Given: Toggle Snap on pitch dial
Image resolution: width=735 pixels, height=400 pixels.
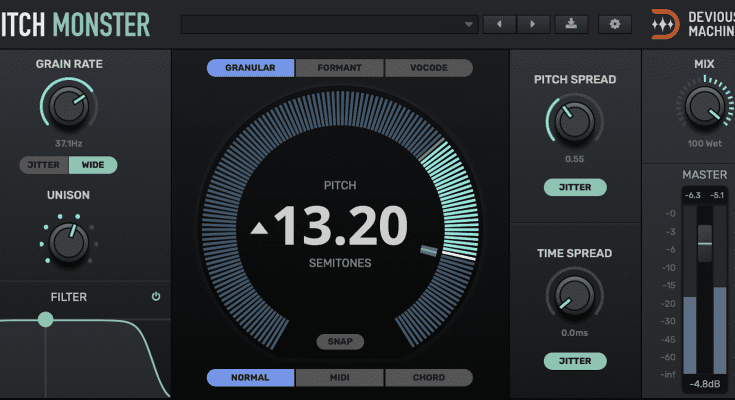Looking at the screenshot, I should point(340,342).
